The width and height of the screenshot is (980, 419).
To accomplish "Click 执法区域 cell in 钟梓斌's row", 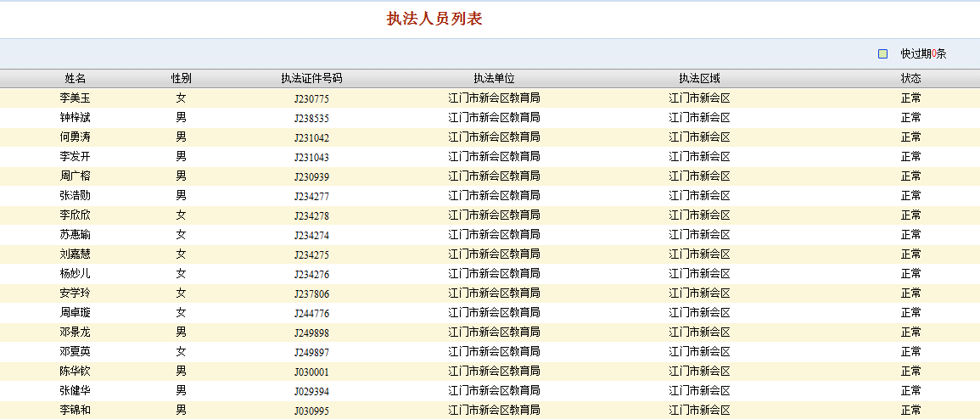I will 699,117.
